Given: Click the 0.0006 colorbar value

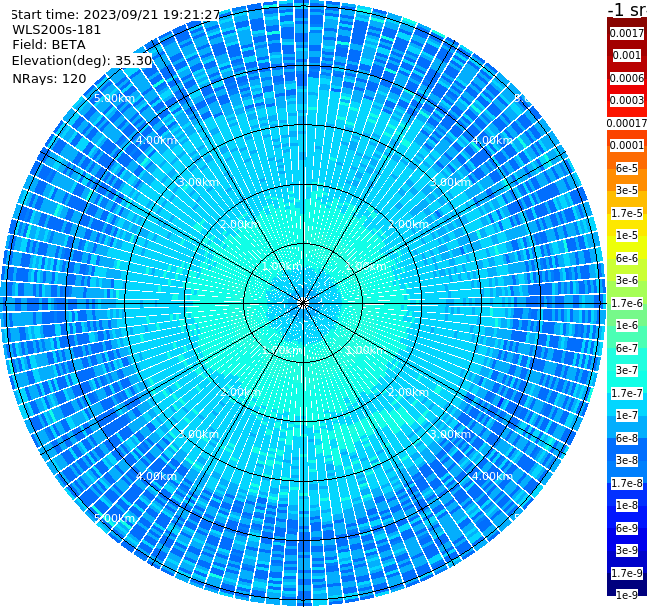Looking at the screenshot, I should coord(627,78).
